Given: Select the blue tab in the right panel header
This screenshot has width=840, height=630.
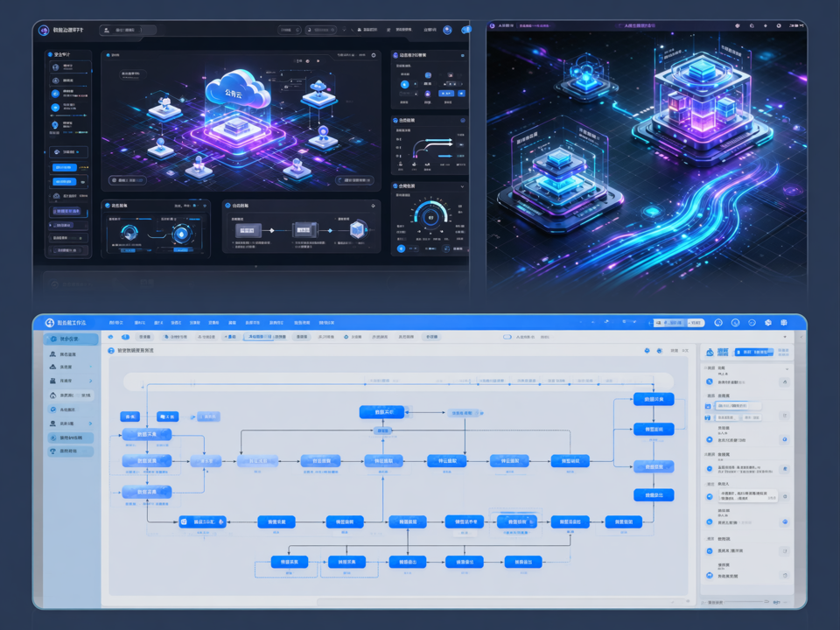Looking at the screenshot, I should (755, 352).
